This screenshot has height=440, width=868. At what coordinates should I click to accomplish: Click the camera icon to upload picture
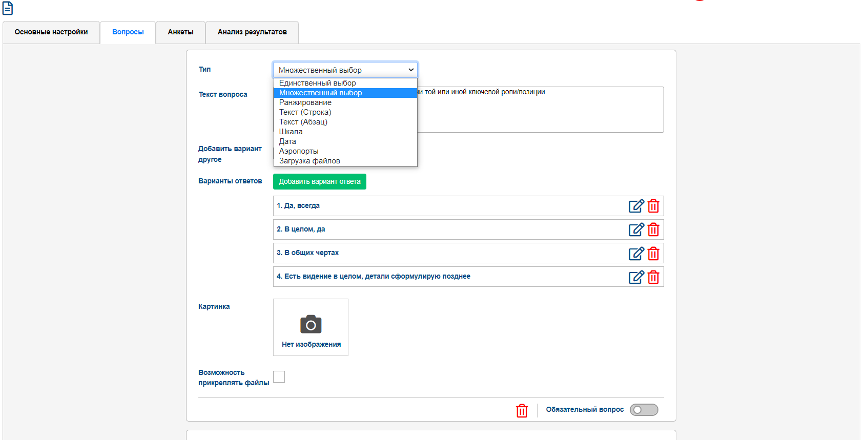click(x=311, y=325)
